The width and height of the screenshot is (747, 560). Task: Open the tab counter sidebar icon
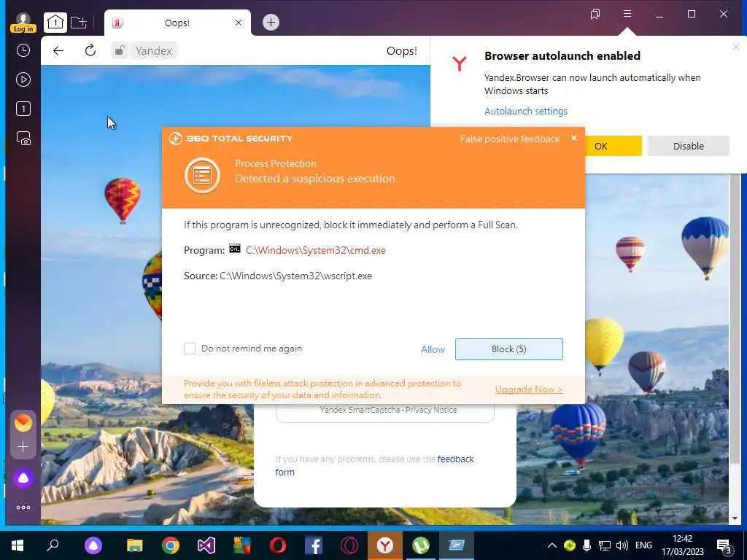(x=23, y=109)
